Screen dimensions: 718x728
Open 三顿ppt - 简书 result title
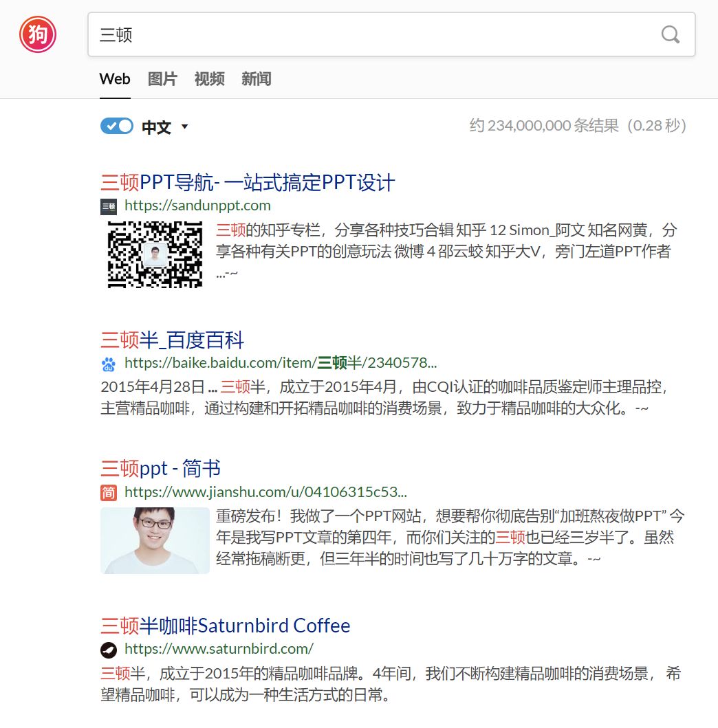point(161,468)
